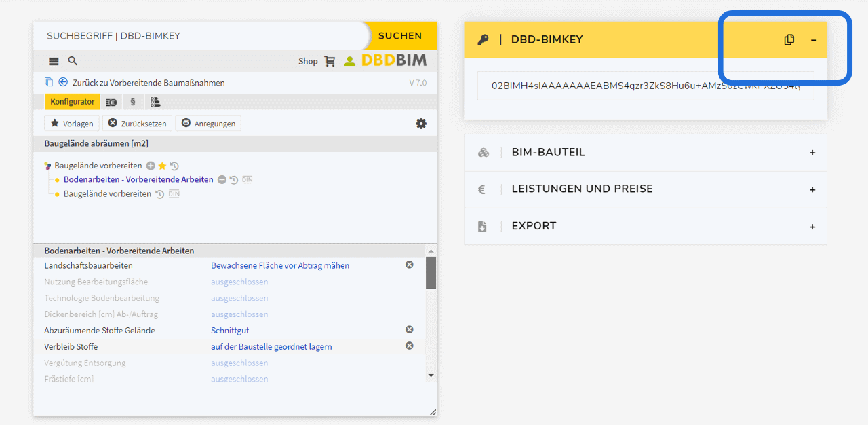Click the 'Baugelände abräumen [m2]' heading
Screen dimensions: 868x425
(96, 143)
